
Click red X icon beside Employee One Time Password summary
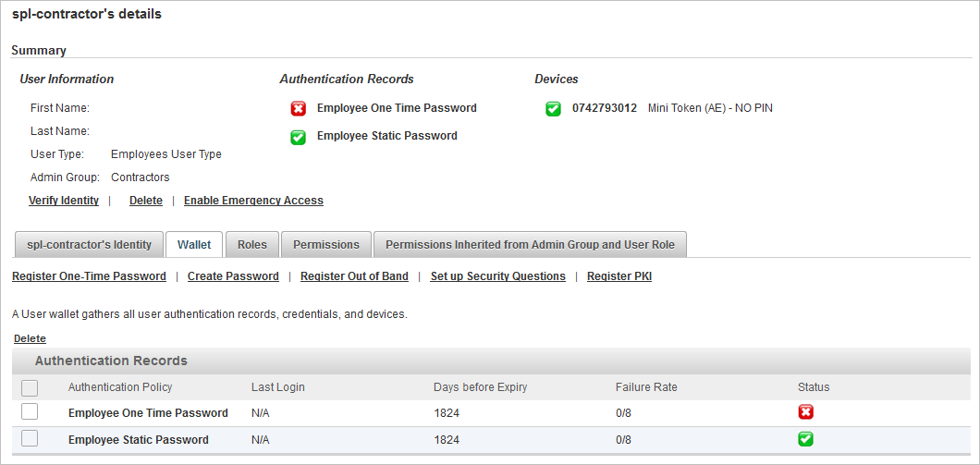pyautogui.click(x=298, y=109)
